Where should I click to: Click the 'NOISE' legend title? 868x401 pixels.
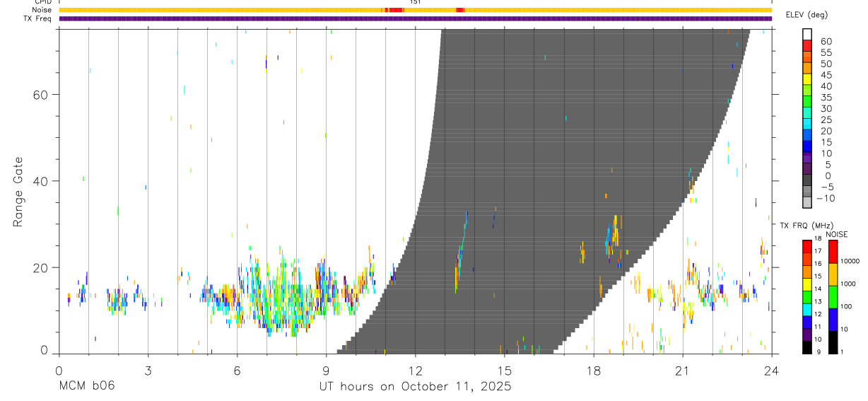(x=836, y=234)
